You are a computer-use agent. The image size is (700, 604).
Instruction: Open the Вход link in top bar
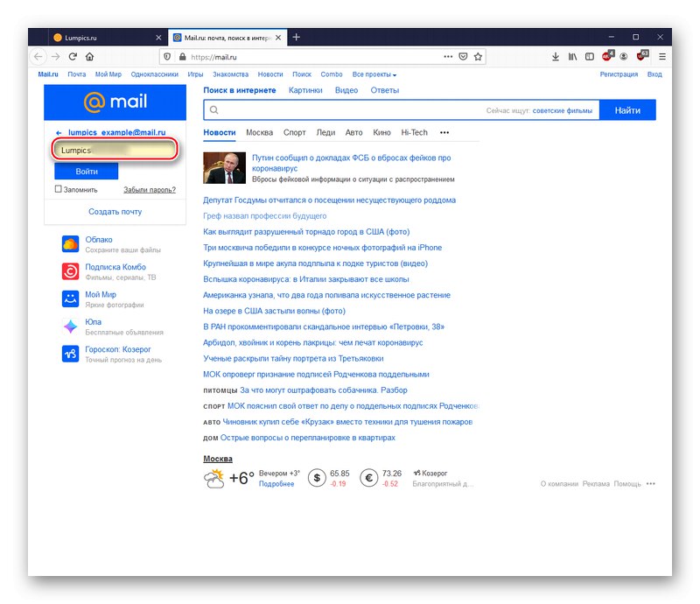click(654, 74)
